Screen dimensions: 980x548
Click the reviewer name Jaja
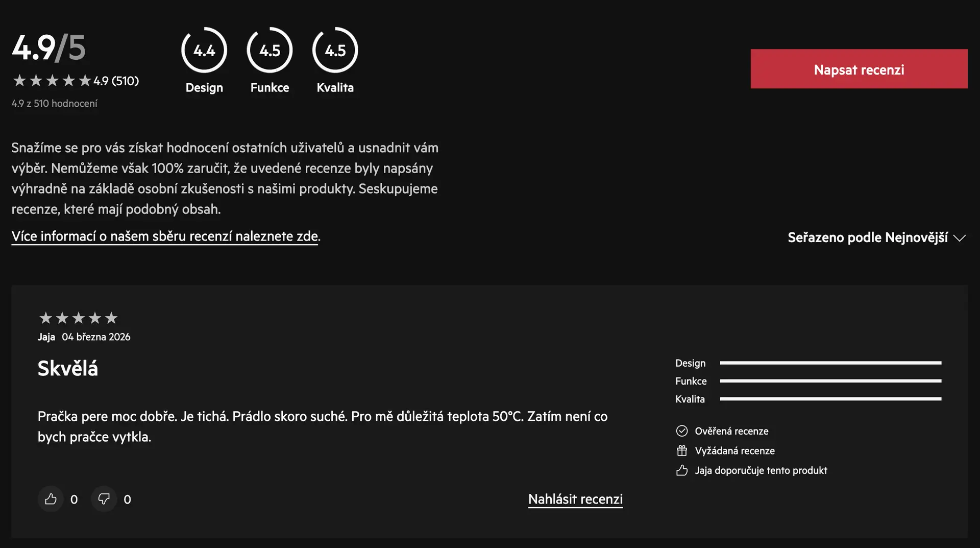(x=46, y=337)
